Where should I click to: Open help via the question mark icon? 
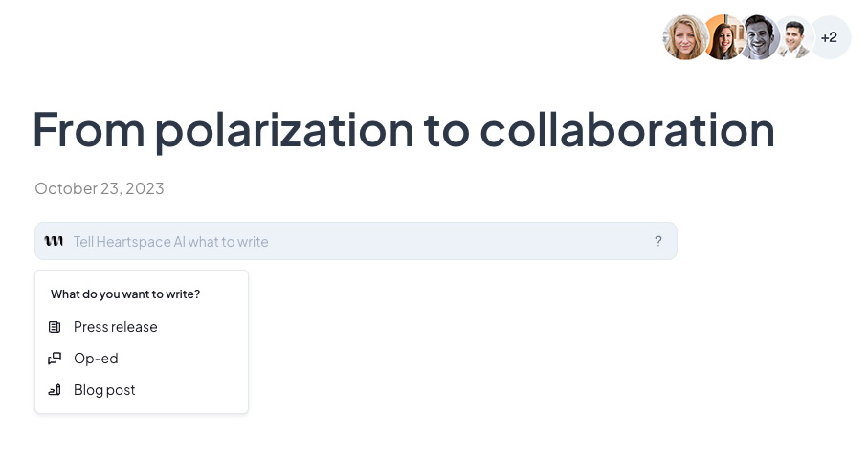click(658, 241)
